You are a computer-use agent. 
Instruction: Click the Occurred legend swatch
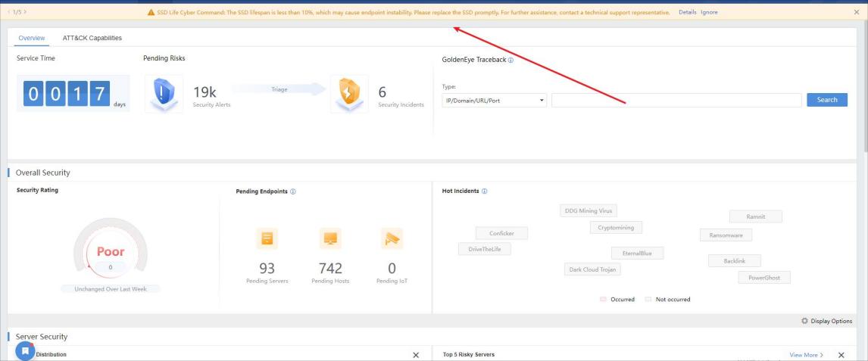tap(604, 299)
